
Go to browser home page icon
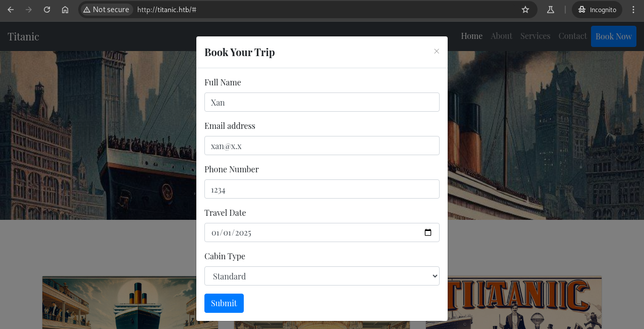click(x=65, y=10)
